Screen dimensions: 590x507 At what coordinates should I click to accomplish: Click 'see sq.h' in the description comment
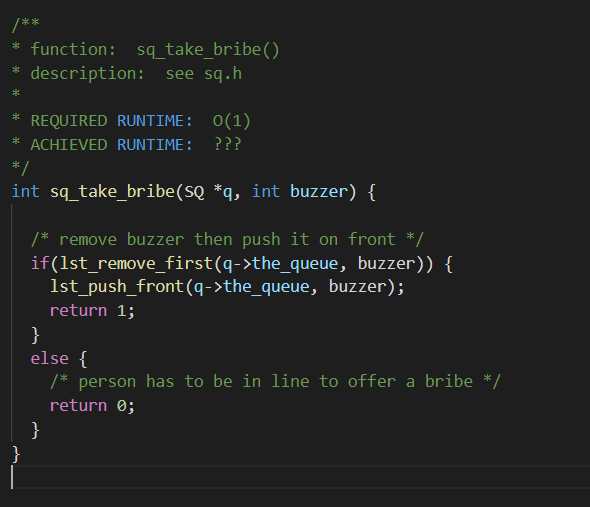(x=204, y=73)
